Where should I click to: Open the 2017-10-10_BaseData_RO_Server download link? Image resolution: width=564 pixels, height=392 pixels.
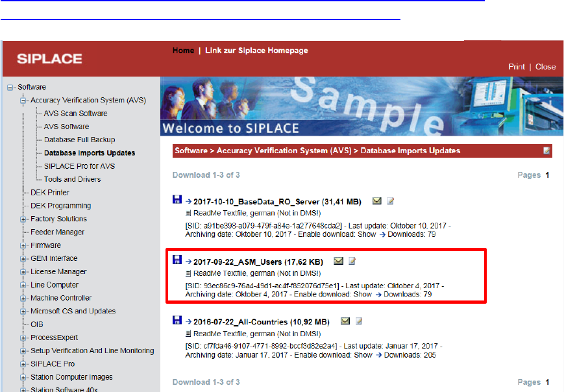[x=277, y=202]
